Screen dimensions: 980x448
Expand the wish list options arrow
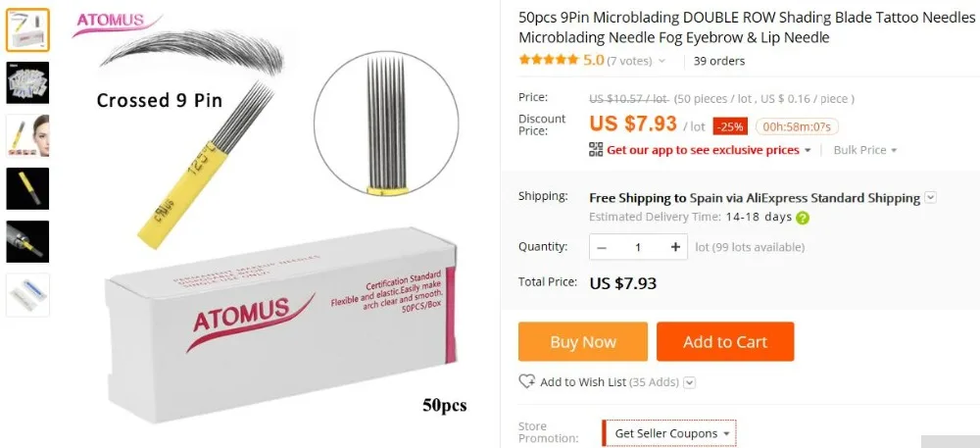coord(689,382)
